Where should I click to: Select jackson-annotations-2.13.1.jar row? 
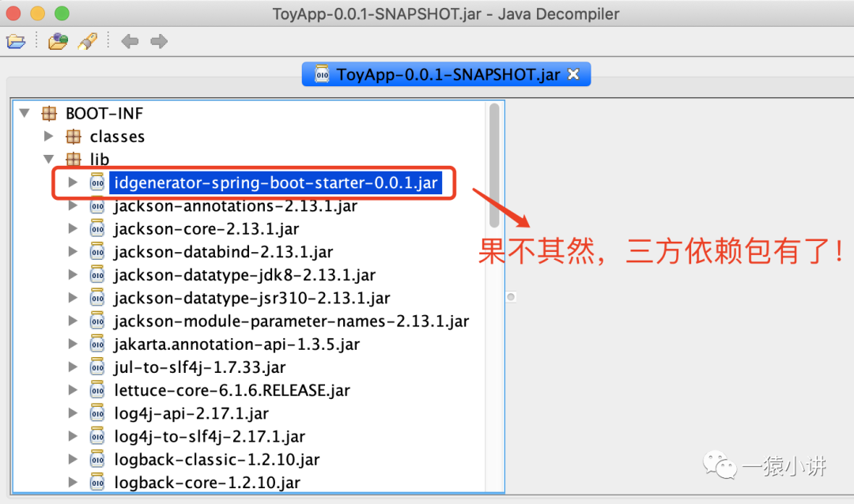(x=236, y=205)
